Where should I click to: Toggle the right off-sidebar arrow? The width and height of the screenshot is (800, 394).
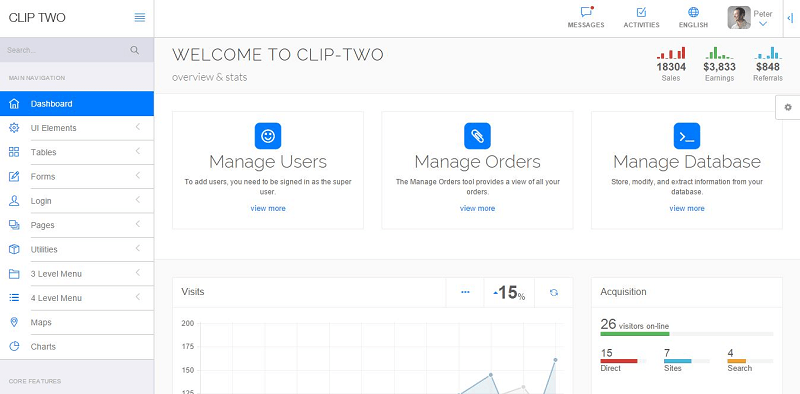tap(790, 18)
